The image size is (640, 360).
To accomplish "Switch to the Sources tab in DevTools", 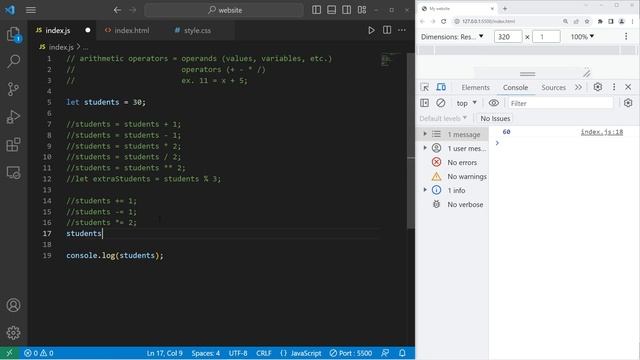I will pyautogui.click(x=553, y=87).
